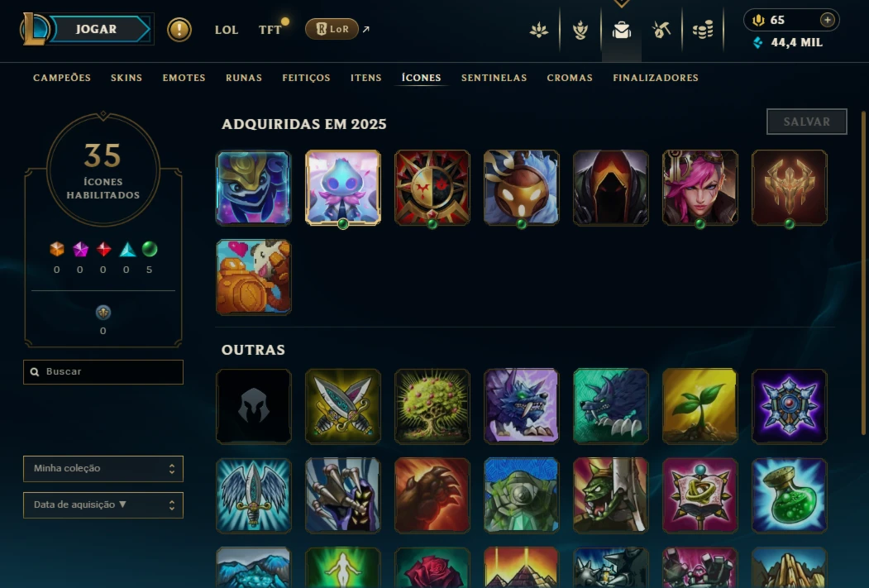Select the Vi pink-haired summoner icon
This screenshot has width=869, height=588.
(699, 188)
